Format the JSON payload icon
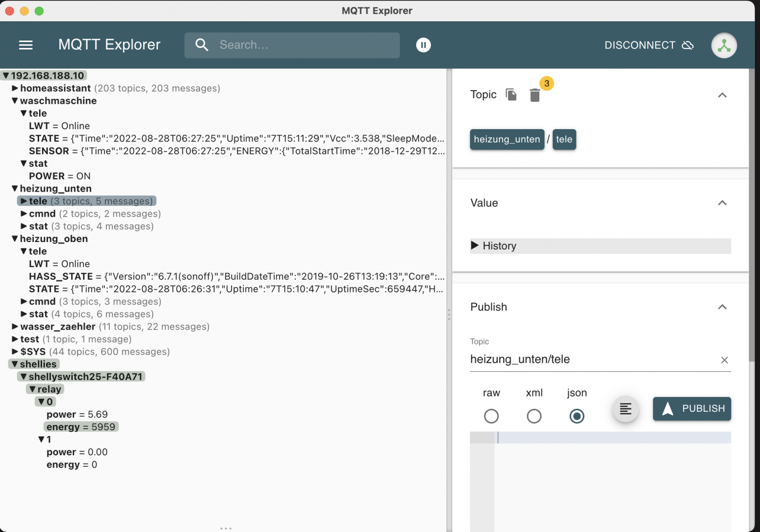The width and height of the screenshot is (760, 532). (x=625, y=409)
